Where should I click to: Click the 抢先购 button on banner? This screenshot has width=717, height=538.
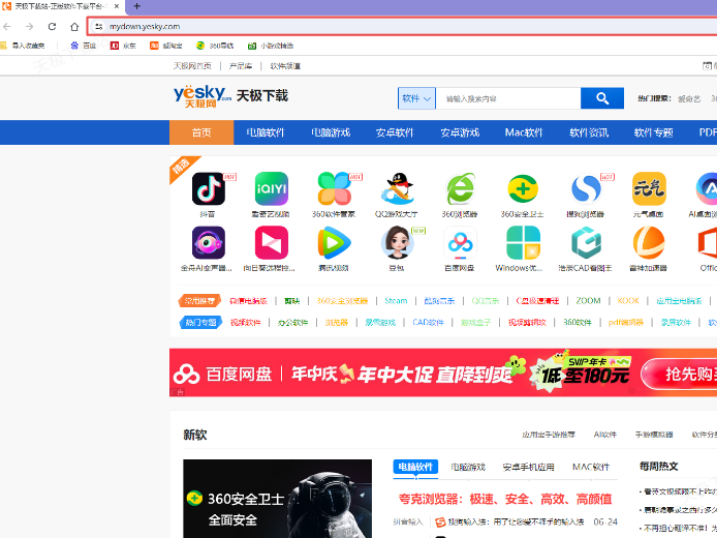click(681, 374)
